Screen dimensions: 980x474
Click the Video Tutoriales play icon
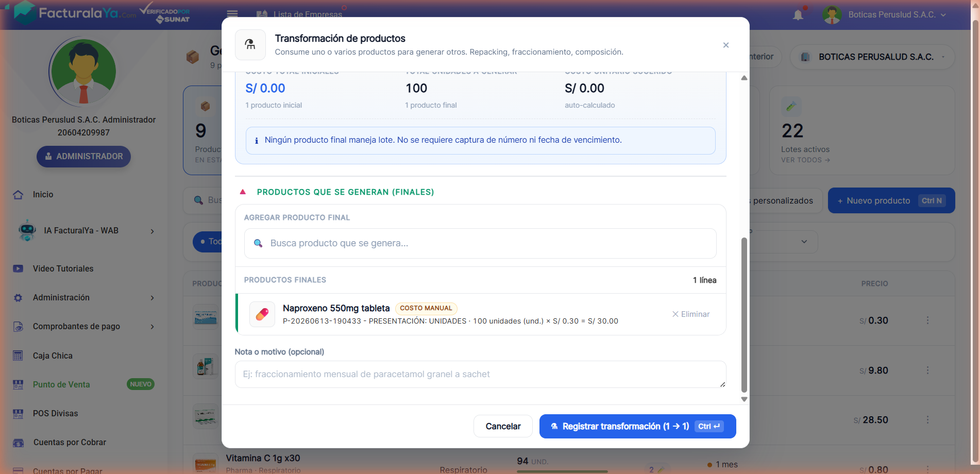18,268
